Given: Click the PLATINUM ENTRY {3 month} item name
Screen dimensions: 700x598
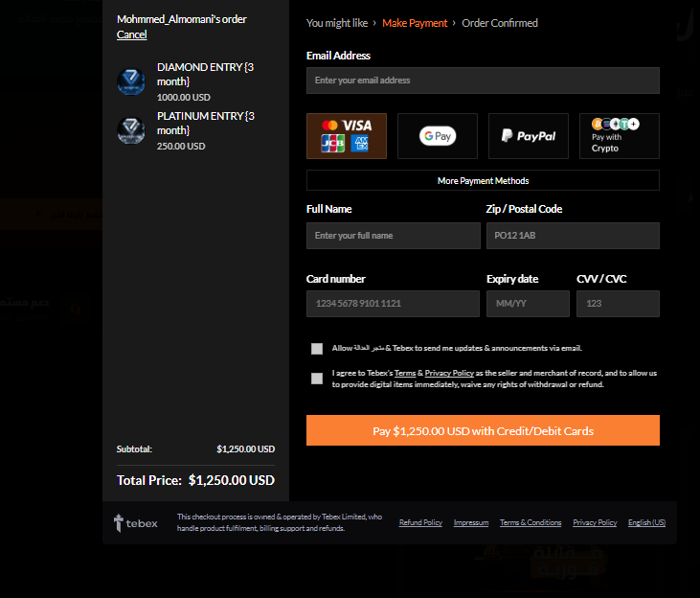Looking at the screenshot, I should [206, 123].
